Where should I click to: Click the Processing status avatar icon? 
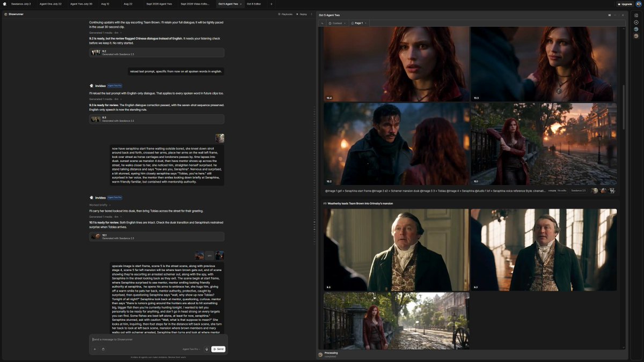(320, 354)
